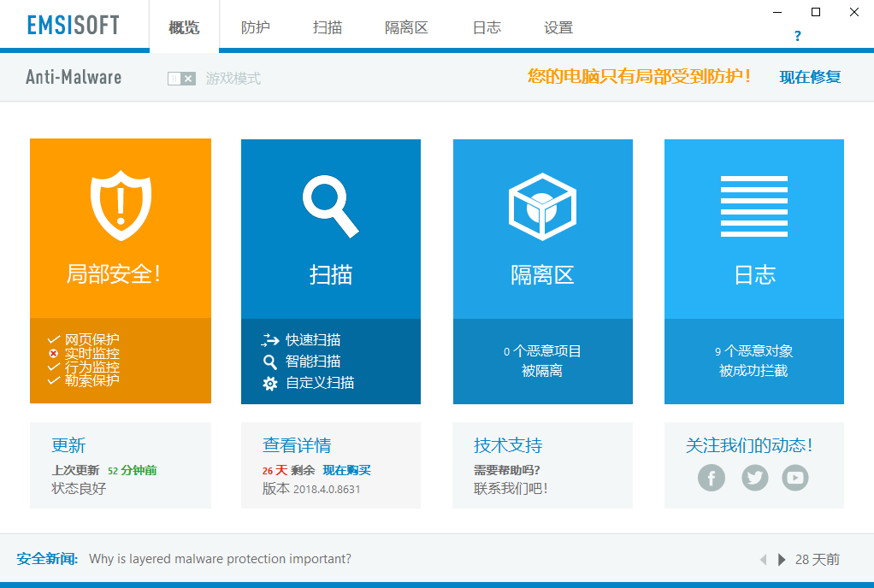The image size is (874, 588).
Task: Click '26 天 剩余' license text
Action: (289, 471)
